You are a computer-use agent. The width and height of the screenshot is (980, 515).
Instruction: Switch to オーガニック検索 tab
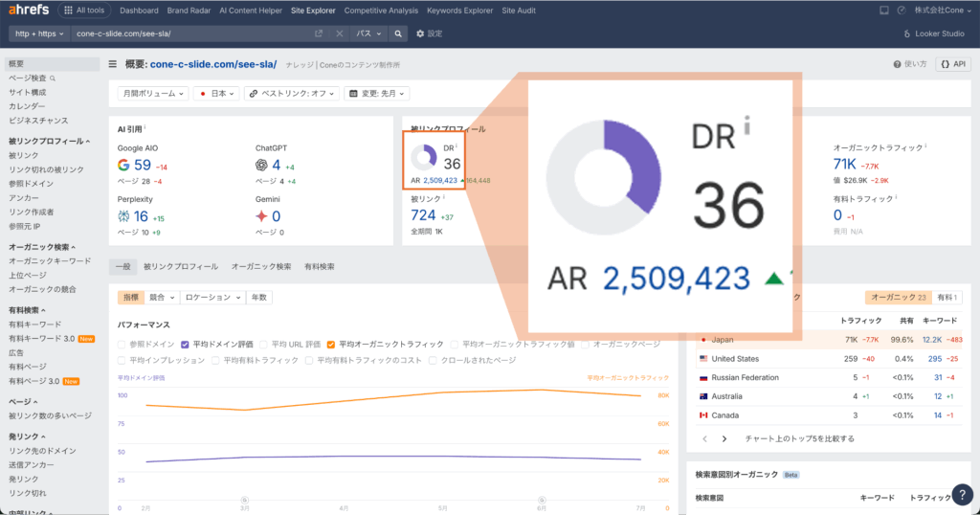[261, 267]
